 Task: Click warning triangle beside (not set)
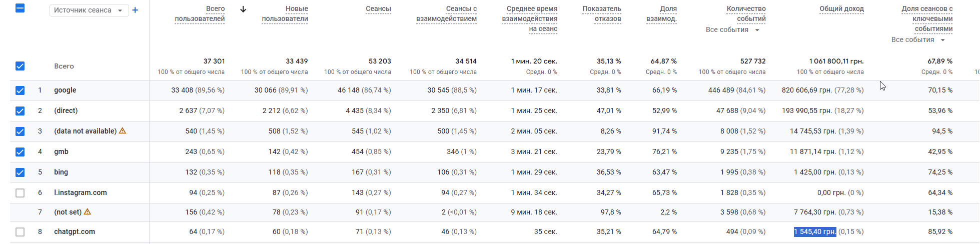[x=88, y=212]
